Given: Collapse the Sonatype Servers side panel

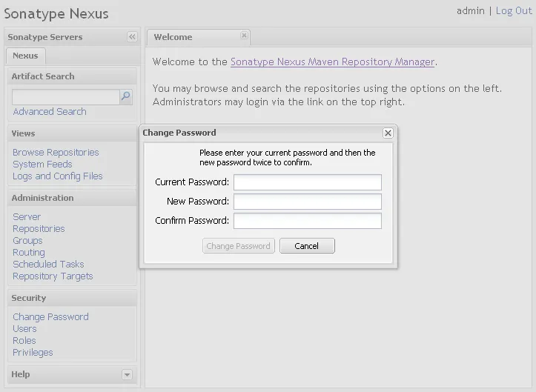Looking at the screenshot, I should click(132, 36).
